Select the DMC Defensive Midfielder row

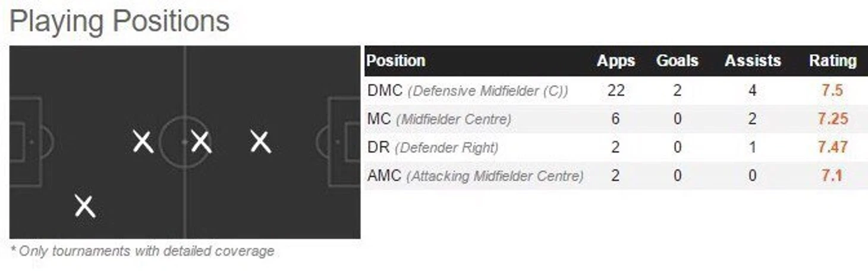(616, 91)
